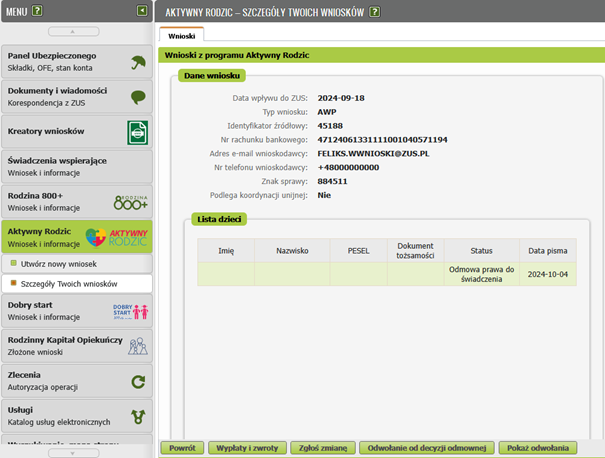Screen dimensions: 605x458
Task: Open Szczegóły Twoich wniosków menu item
Action: (69, 284)
